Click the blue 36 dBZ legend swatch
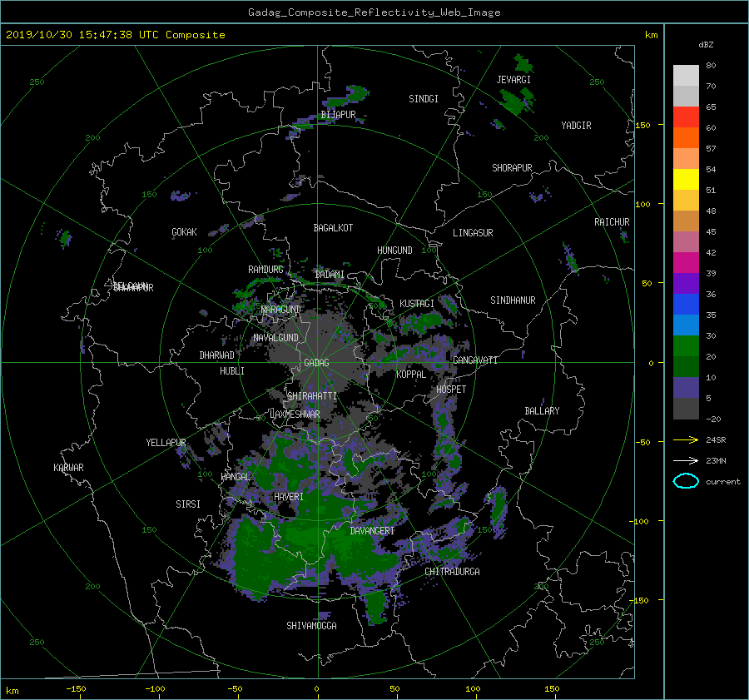 [686, 305]
